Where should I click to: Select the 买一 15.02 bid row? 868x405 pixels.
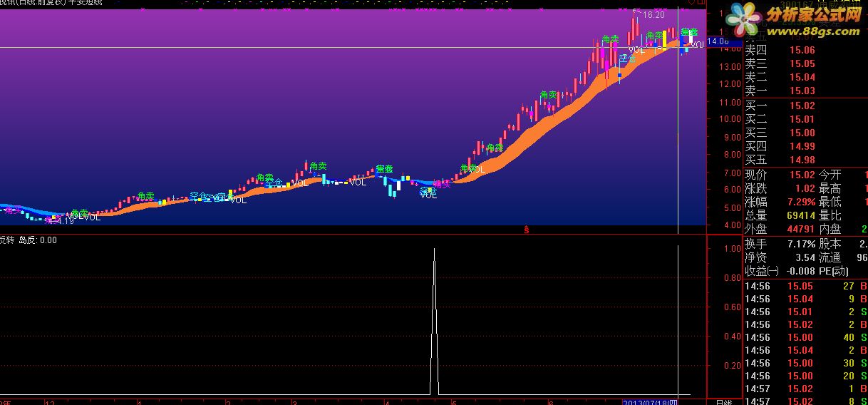tap(806, 106)
